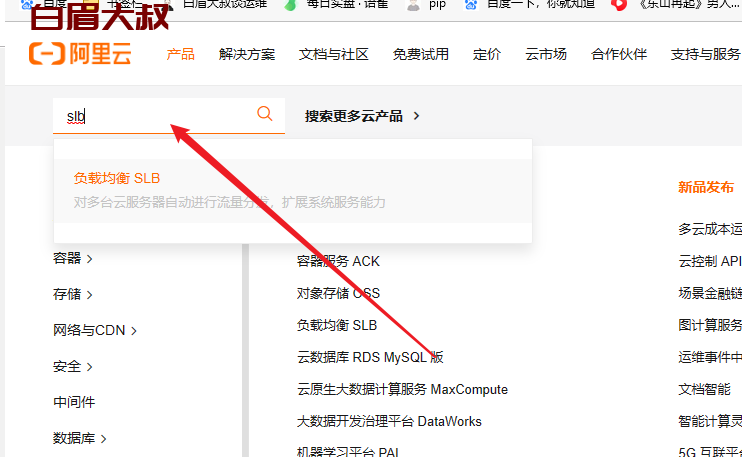Screen dimensions: 742x457
Task: Open the 云控制 API new product link
Action: (709, 261)
